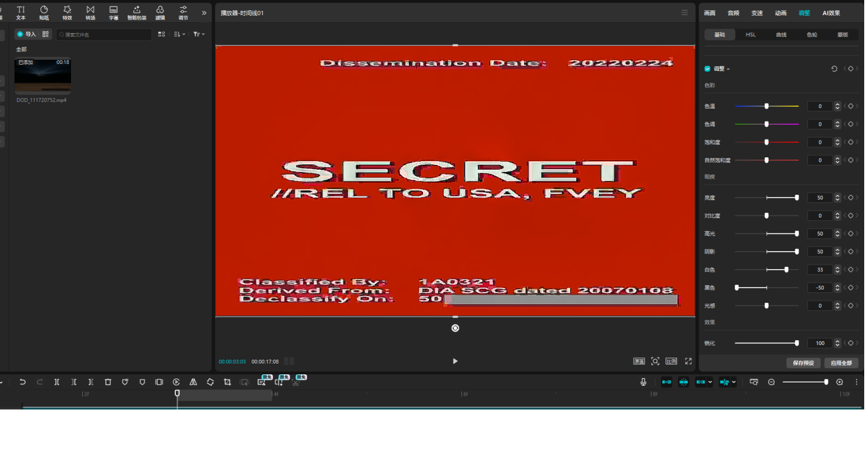
Task: Open the 滤镜 filters panel
Action: pyautogui.click(x=160, y=12)
